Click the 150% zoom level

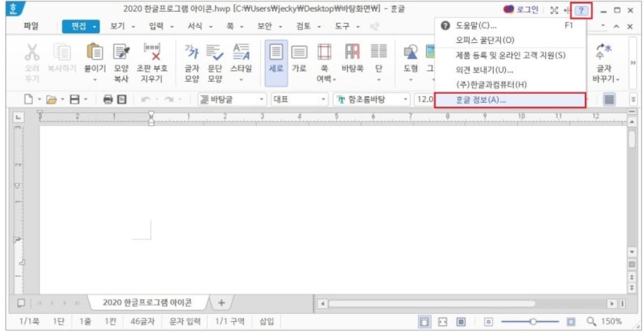click(x=612, y=322)
